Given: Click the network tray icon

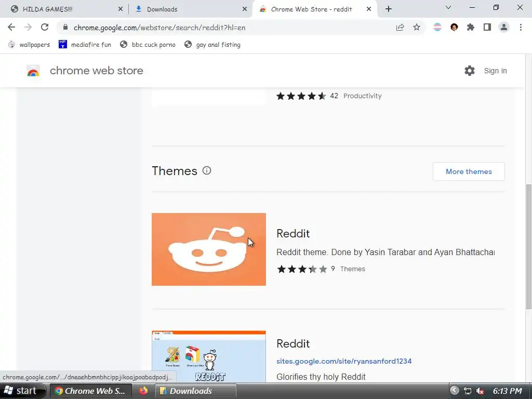Looking at the screenshot, I should [x=467, y=391].
